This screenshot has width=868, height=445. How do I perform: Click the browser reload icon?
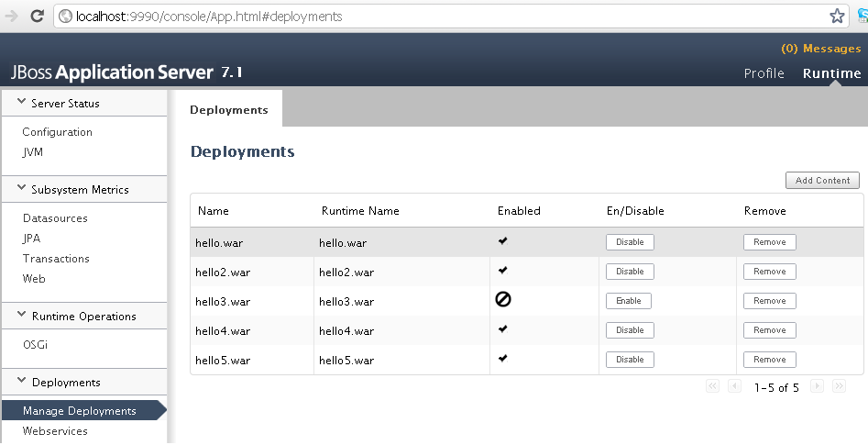tap(37, 16)
